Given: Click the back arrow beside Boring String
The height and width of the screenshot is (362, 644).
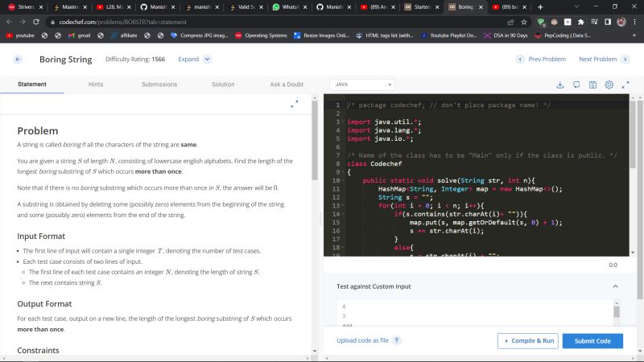Looking at the screenshot, I should pos(18,60).
